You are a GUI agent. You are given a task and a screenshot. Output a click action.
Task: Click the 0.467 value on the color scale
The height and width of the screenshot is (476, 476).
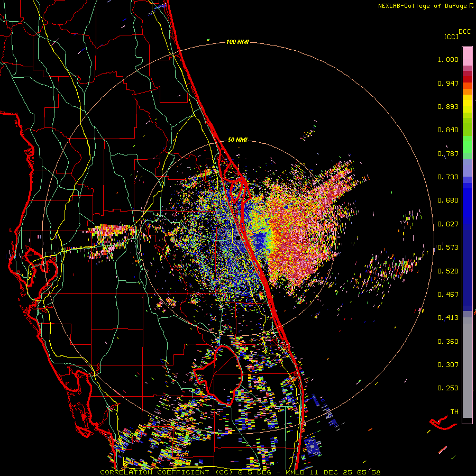448,295
